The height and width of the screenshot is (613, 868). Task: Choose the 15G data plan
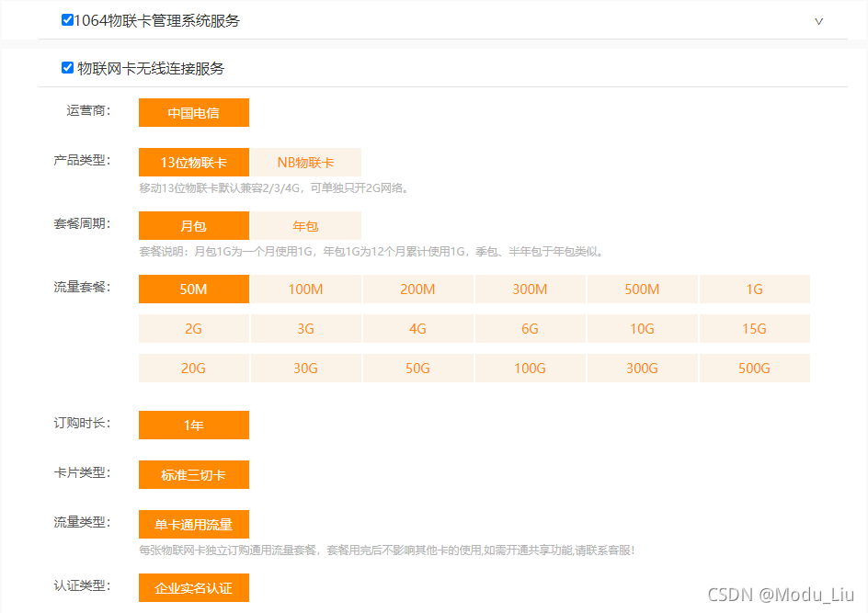[755, 329]
